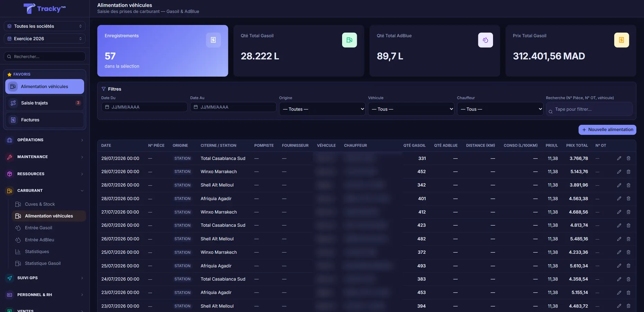The width and height of the screenshot is (644, 312).
Task: Click the Tracky logo icon
Action: (29, 8)
